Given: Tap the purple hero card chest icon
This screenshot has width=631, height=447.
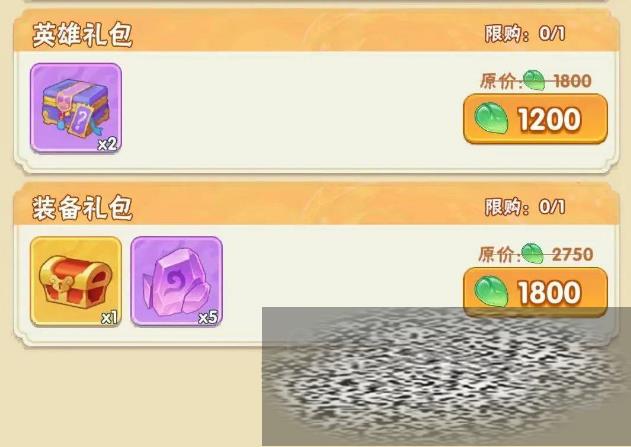Looking at the screenshot, I should click(x=76, y=108).
